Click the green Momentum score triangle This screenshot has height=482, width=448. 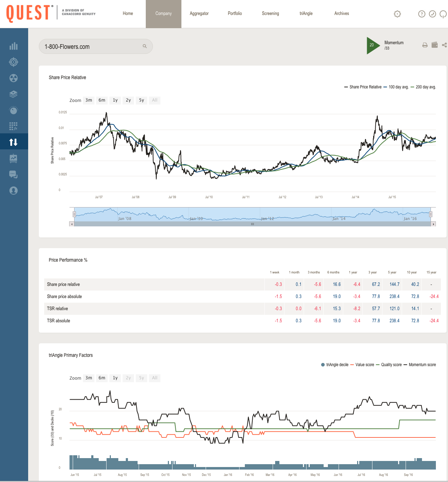click(372, 45)
